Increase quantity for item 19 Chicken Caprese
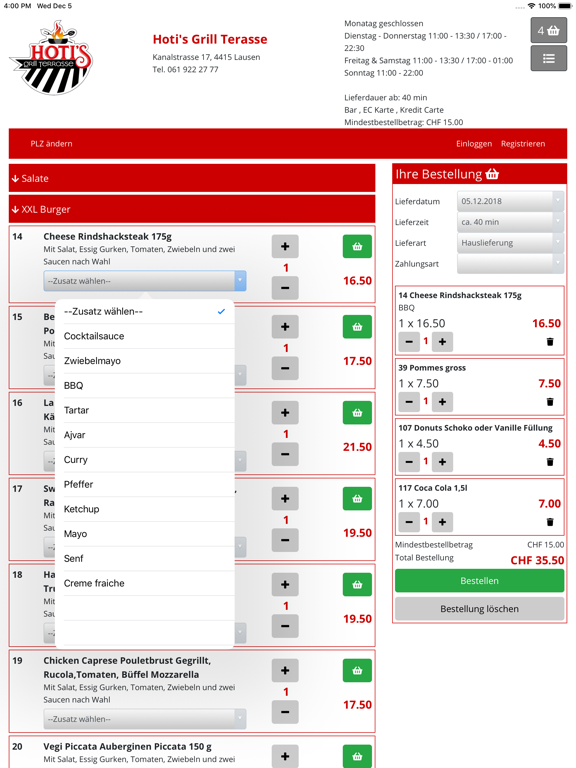Screen dimensions: 576x768 (x=285, y=671)
